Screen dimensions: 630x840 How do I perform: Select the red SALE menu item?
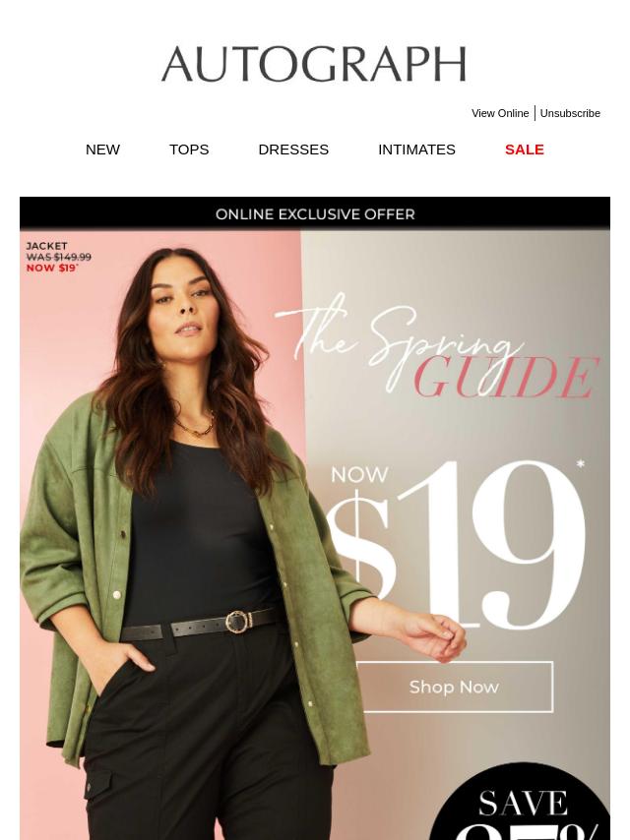(525, 150)
